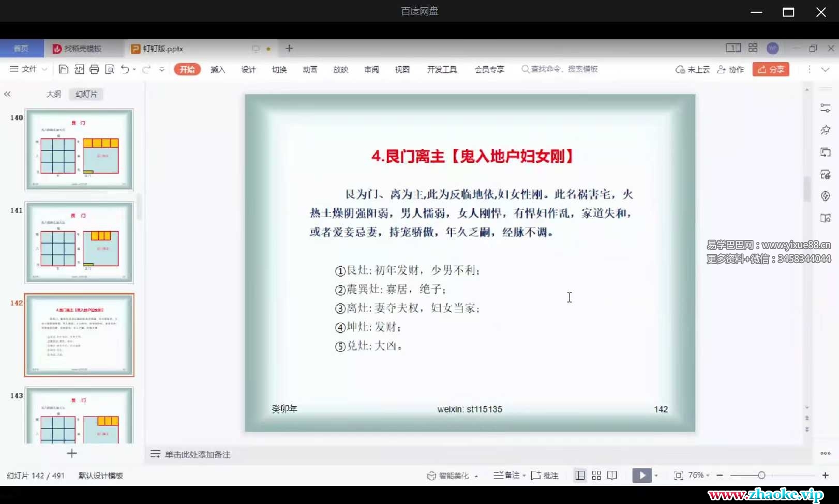Viewport: 839px width, 504px height.
Task: Select slide 141 thumbnail
Action: click(79, 242)
